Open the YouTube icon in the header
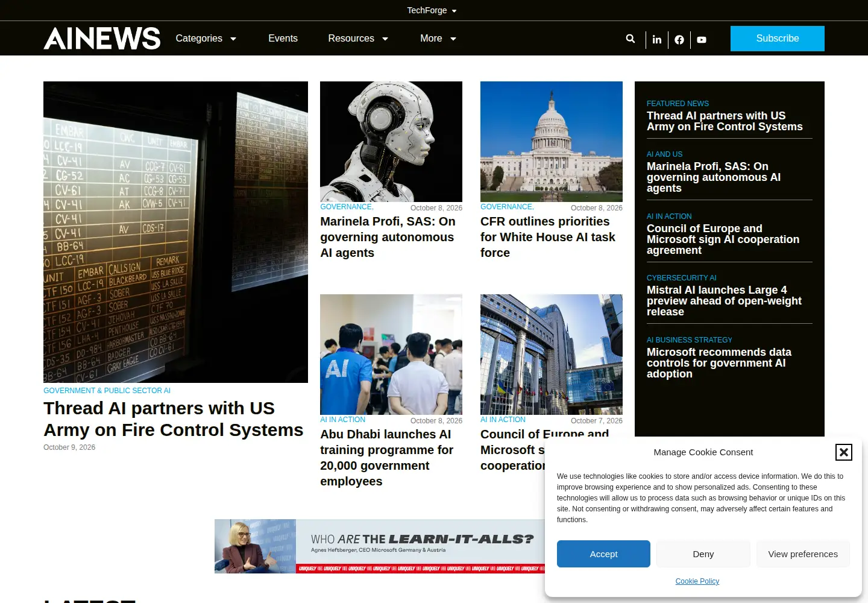This screenshot has width=868, height=603. (x=702, y=40)
